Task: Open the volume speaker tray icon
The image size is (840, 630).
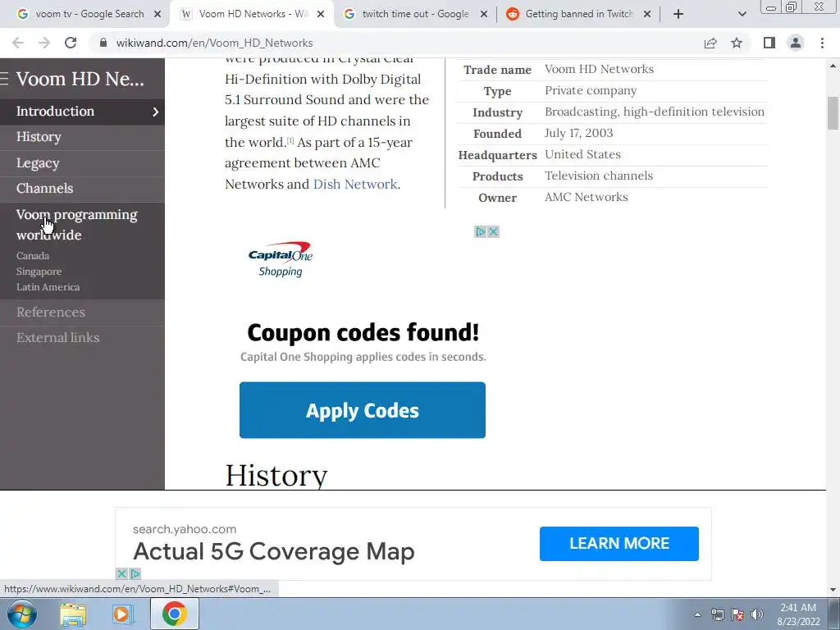Action: pyautogui.click(x=756, y=615)
